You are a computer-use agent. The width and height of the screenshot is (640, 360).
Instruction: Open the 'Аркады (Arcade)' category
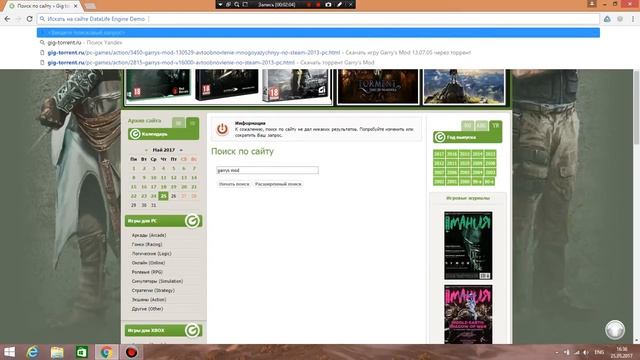click(x=149, y=235)
